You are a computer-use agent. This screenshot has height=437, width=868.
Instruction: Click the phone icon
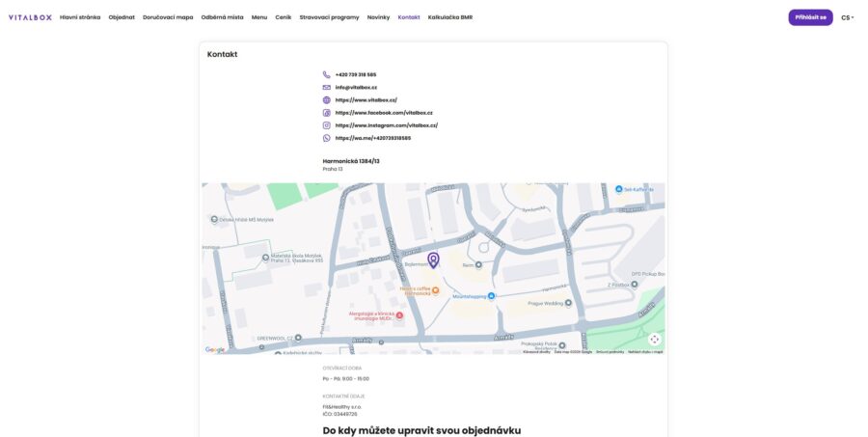[327, 75]
